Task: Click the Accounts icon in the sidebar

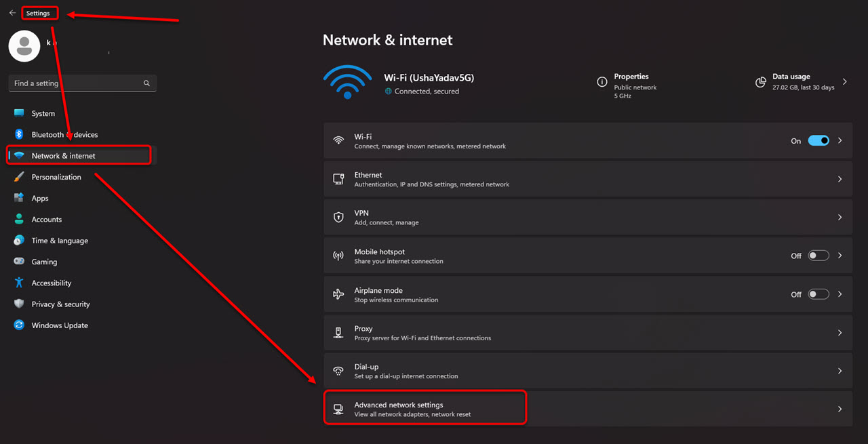Action: 19,219
